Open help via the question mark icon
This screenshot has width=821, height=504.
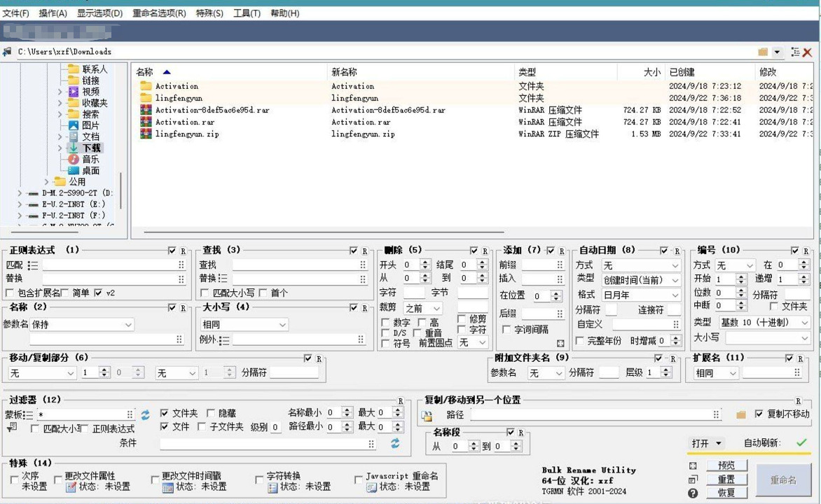pyautogui.click(x=693, y=493)
